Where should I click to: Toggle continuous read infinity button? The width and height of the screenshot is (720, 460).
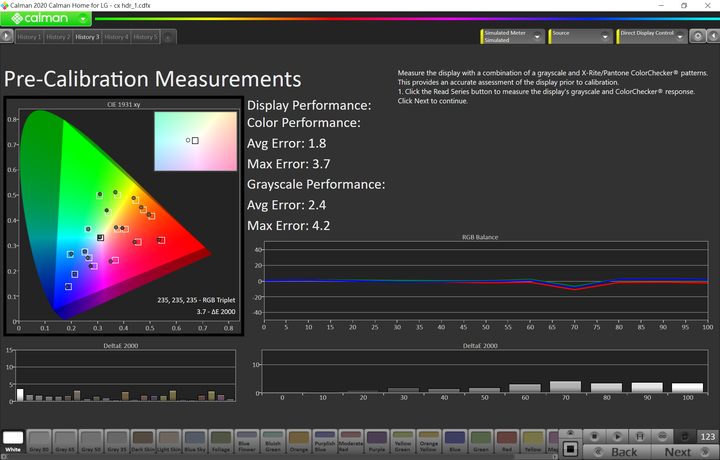pos(662,436)
